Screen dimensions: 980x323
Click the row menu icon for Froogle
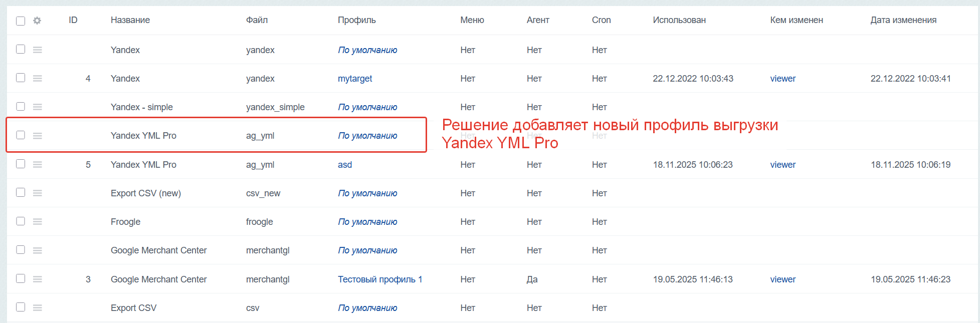click(x=38, y=222)
